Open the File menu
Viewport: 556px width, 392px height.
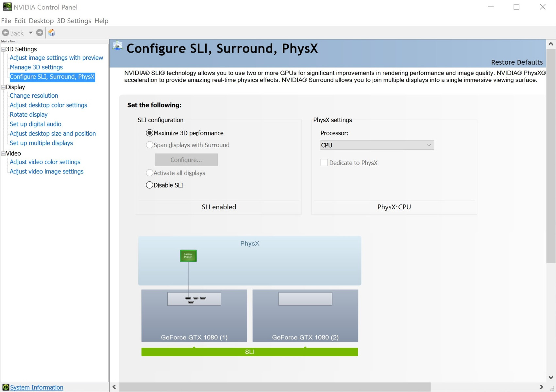(6, 21)
